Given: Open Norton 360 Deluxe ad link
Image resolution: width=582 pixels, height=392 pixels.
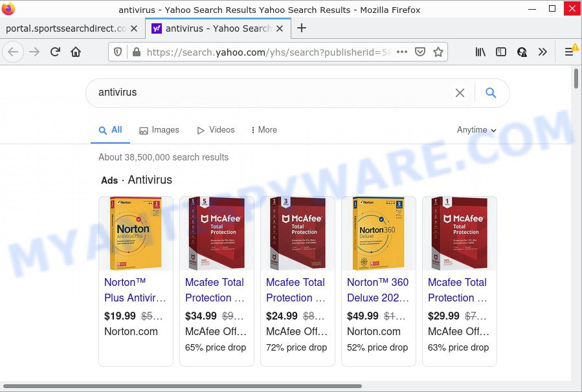Looking at the screenshot, I should pyautogui.click(x=378, y=290).
